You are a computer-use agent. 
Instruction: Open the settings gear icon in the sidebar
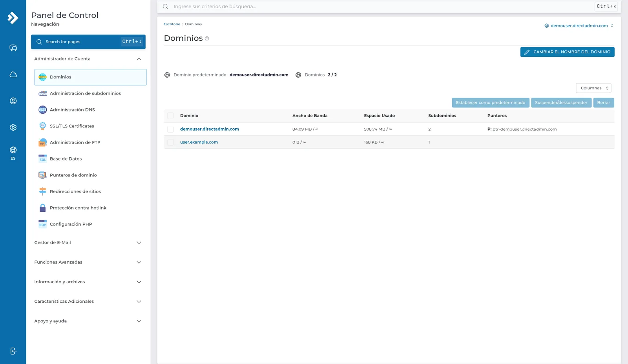tap(13, 127)
